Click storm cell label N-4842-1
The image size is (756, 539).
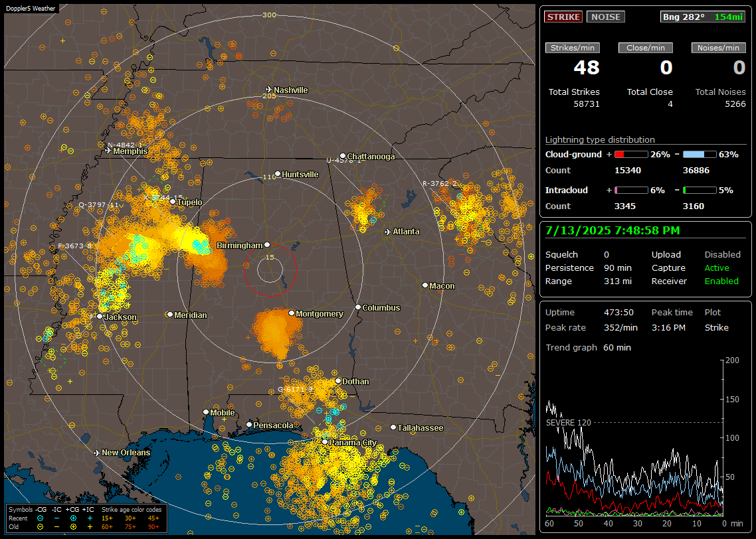point(126,145)
